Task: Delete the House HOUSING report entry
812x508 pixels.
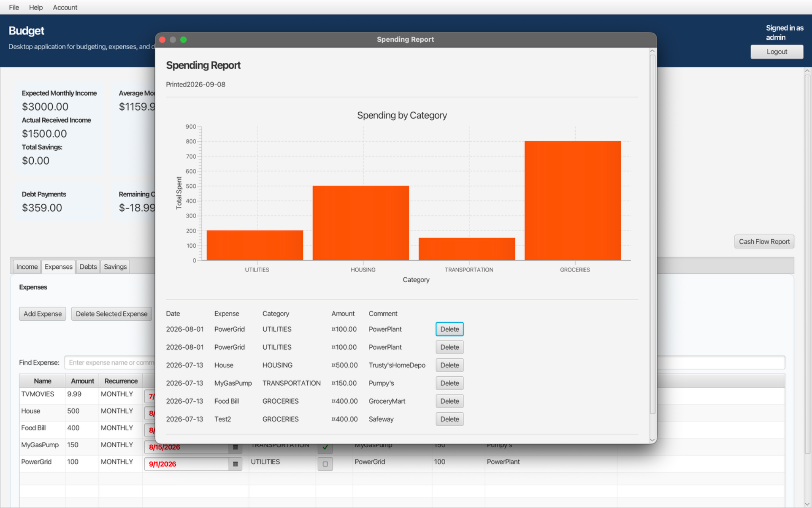Action: (450, 365)
